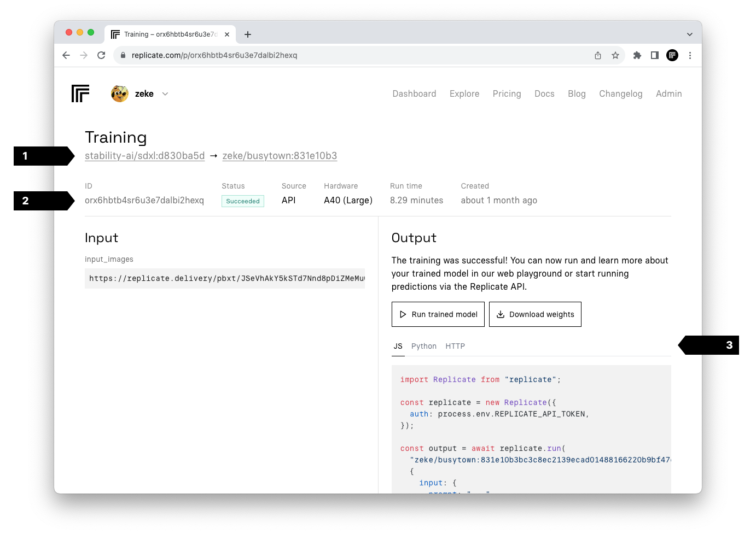
Task: Click the zeke avatar image
Action: (x=120, y=93)
